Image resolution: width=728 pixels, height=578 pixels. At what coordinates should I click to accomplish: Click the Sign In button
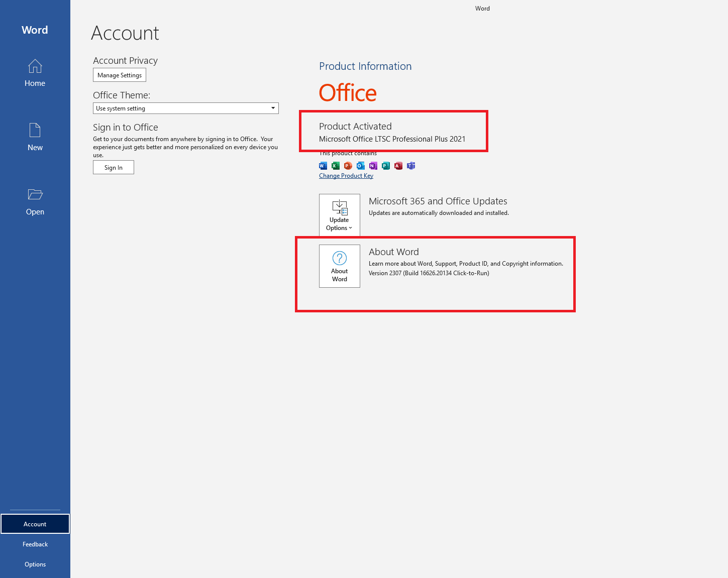point(114,167)
